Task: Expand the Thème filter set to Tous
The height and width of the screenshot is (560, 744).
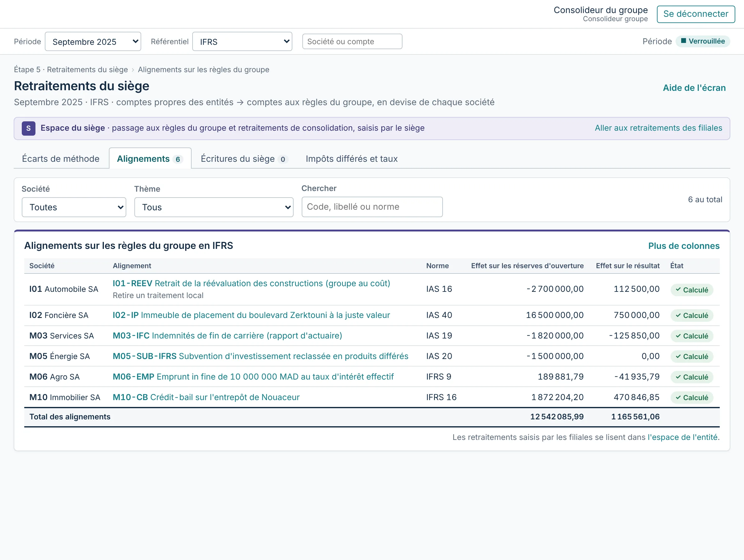Action: tap(214, 207)
